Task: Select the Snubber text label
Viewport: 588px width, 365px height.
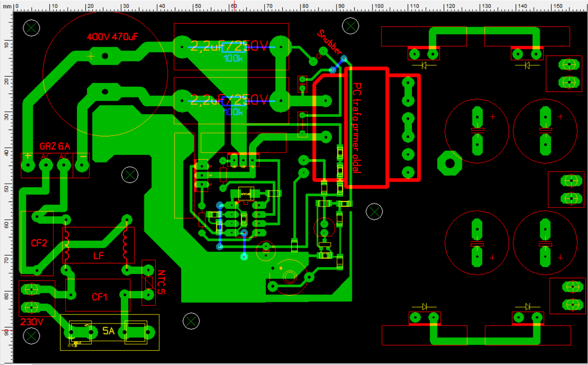Action: [330, 42]
